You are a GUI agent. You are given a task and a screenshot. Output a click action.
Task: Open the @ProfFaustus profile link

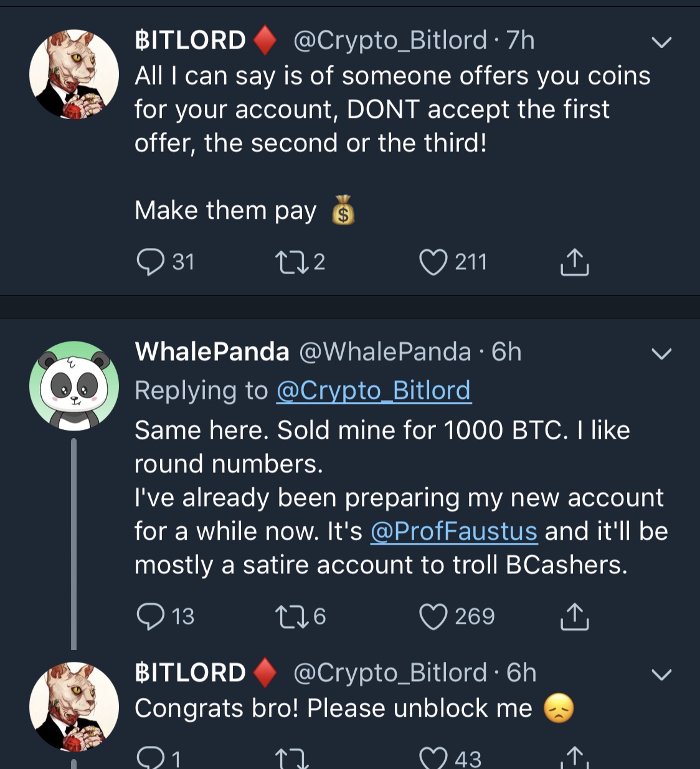(454, 531)
